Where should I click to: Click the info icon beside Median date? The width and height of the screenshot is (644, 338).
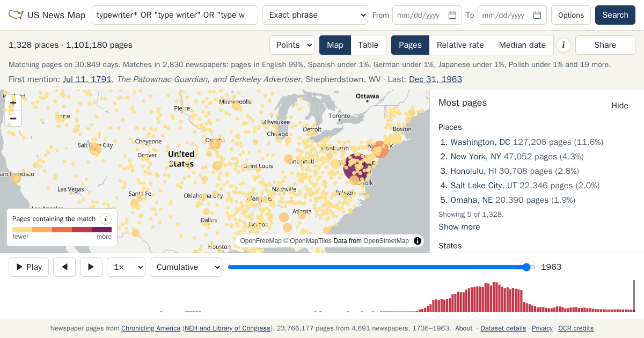coord(563,45)
